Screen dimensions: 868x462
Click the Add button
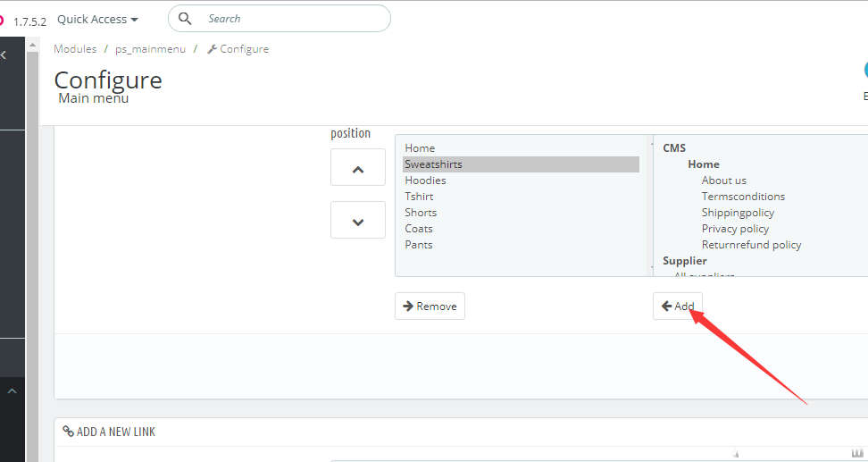[678, 306]
